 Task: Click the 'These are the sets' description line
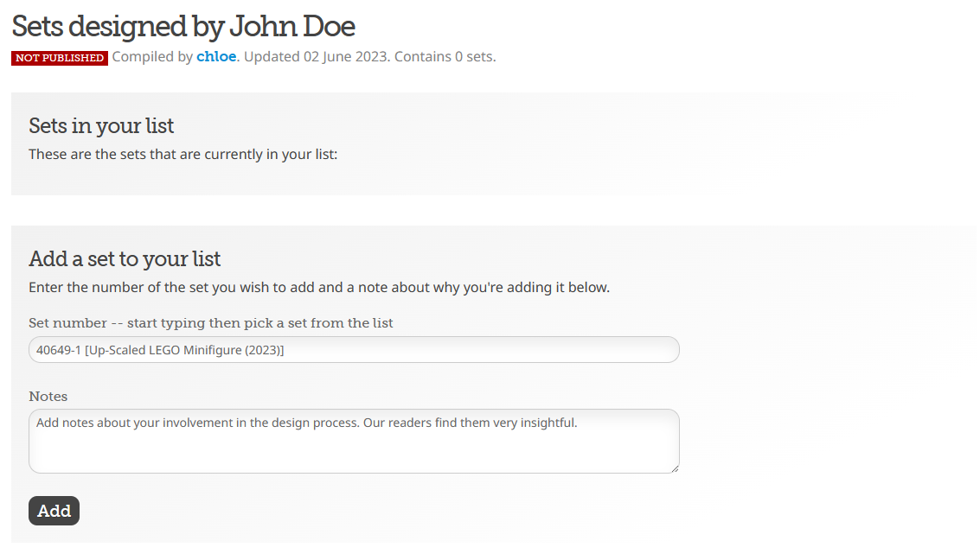pos(183,155)
